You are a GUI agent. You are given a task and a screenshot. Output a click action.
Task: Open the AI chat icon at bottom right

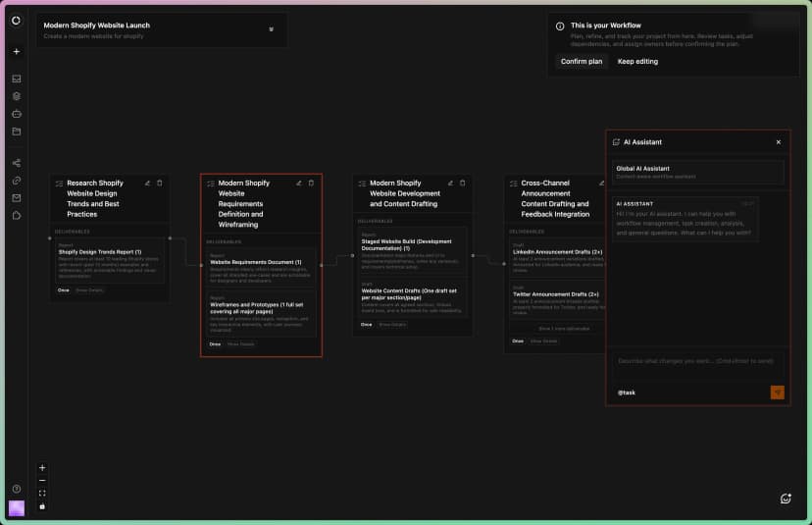click(786, 499)
